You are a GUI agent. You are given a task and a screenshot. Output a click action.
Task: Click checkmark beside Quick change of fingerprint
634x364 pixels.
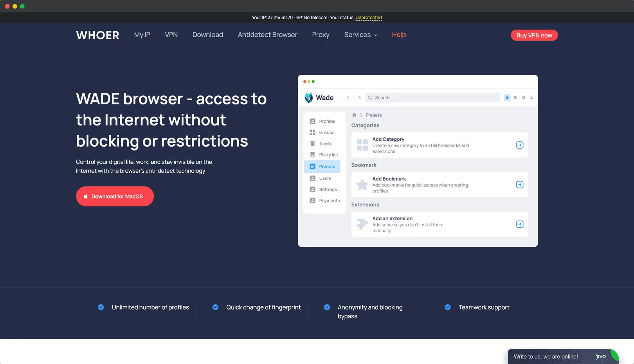click(215, 307)
